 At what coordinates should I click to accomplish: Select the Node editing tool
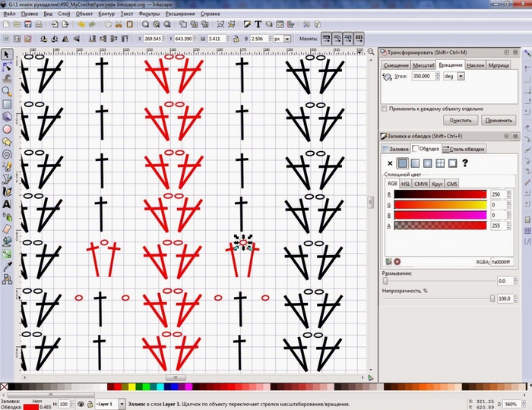7,67
